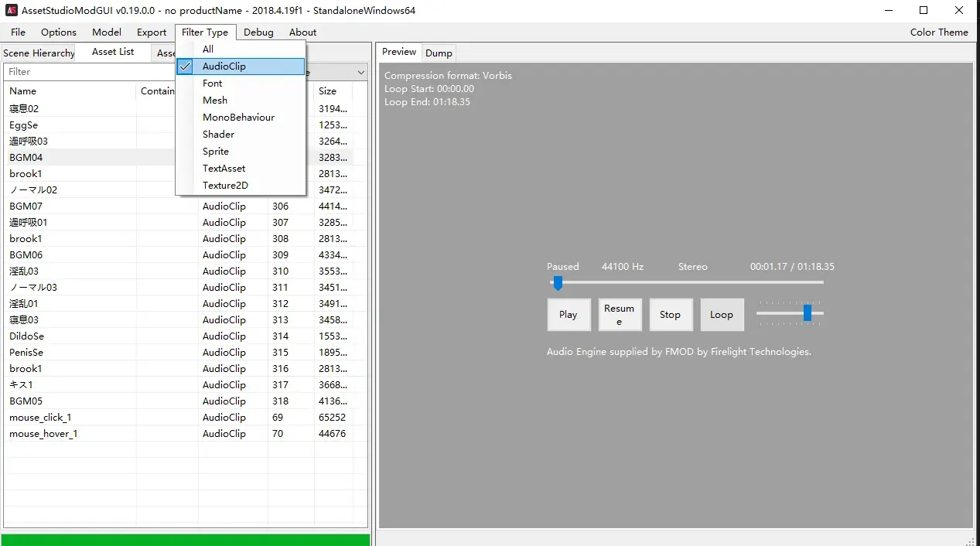The image size is (980, 546).
Task: Maximize the AssetStudio window
Action: [924, 10]
